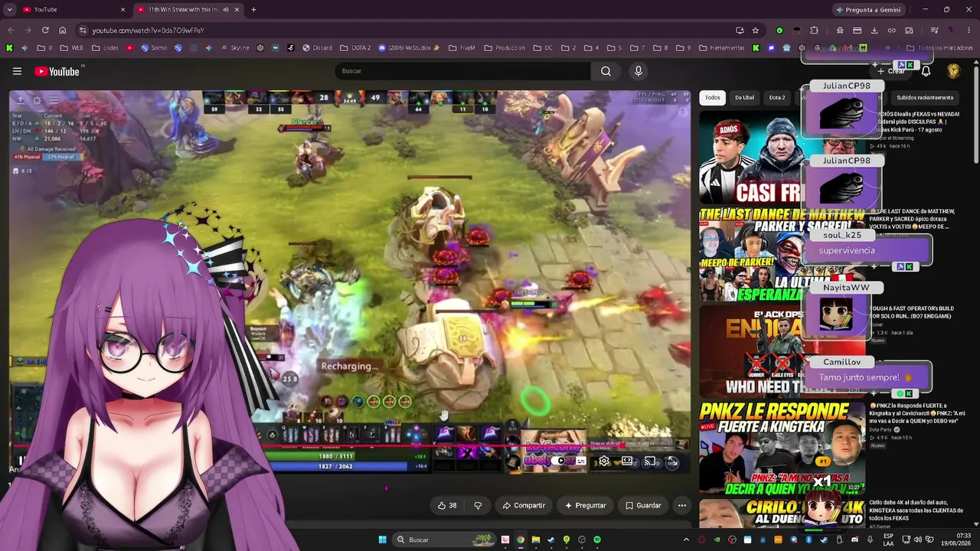Select the Dota 2 filter chip
980x551 pixels.
pos(777,97)
